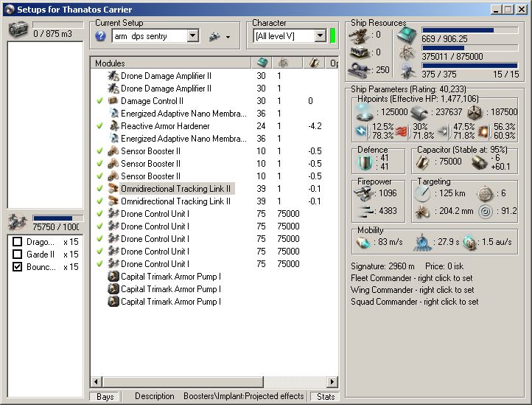The width and height of the screenshot is (532, 405).
Task: Click the CPU resource icon
Action: click(x=407, y=35)
